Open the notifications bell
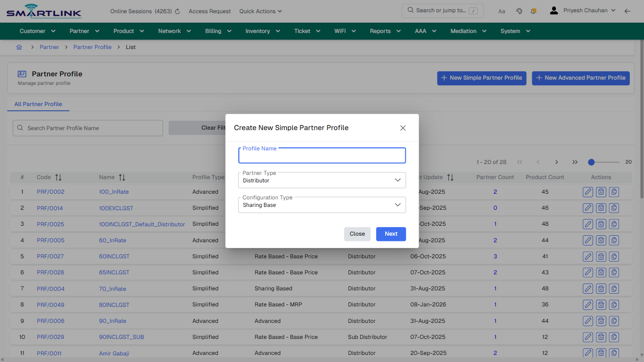Screen dimensions: 644x362 point(533,10)
